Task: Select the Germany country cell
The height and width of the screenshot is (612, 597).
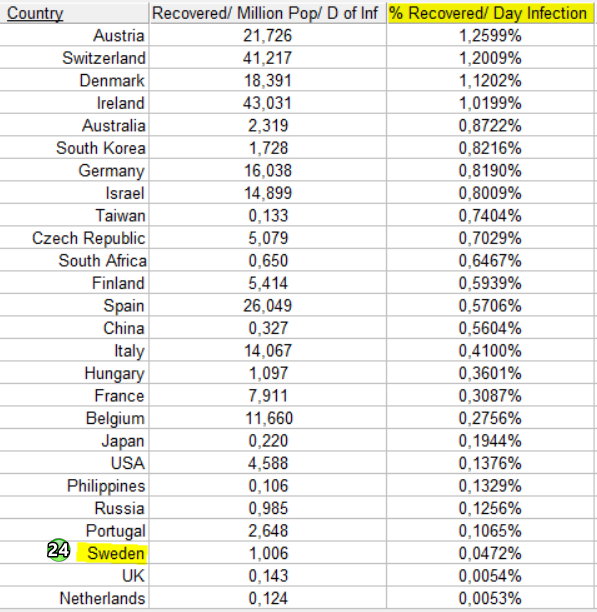Action: [x=74, y=171]
